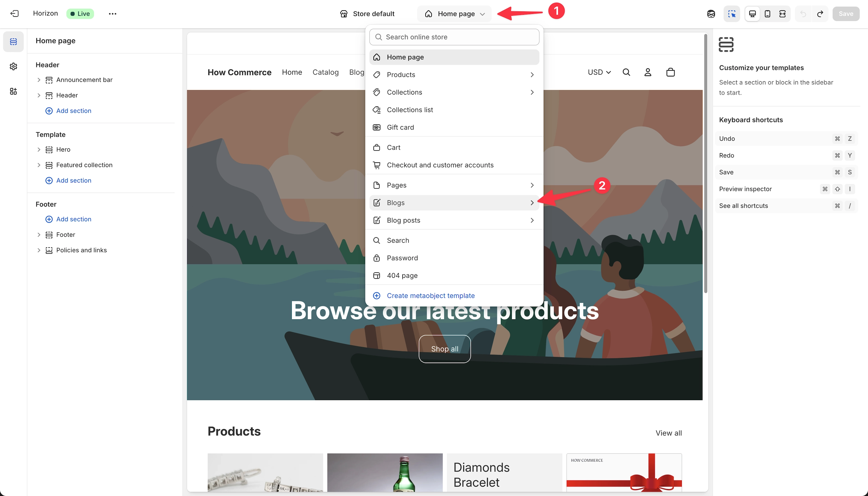Select the Password template
Viewport: 868px width, 496px height.
point(454,258)
